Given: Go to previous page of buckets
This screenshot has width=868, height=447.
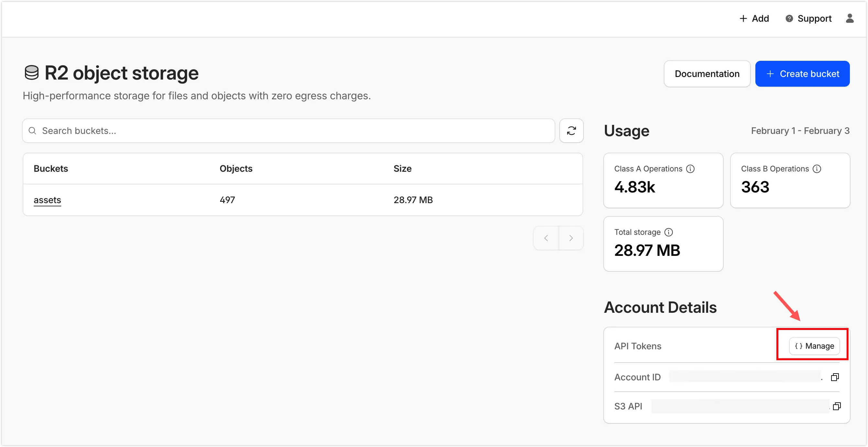Looking at the screenshot, I should (546, 238).
